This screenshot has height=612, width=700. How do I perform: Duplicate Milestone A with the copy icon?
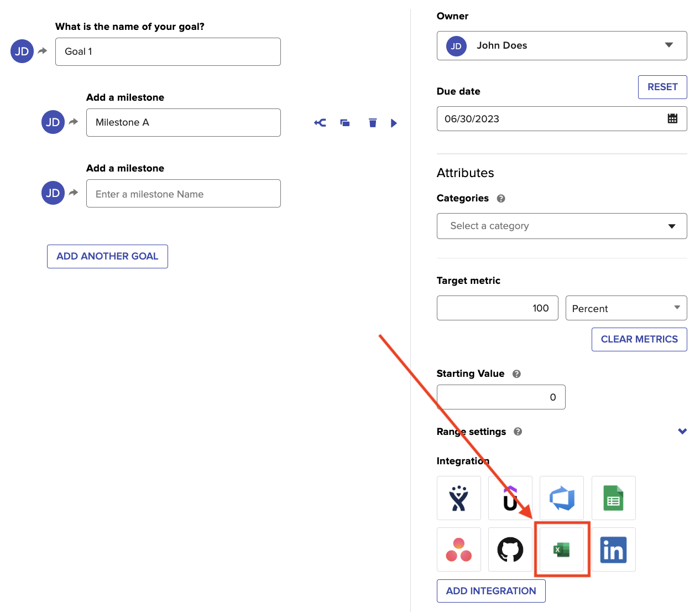(x=345, y=122)
